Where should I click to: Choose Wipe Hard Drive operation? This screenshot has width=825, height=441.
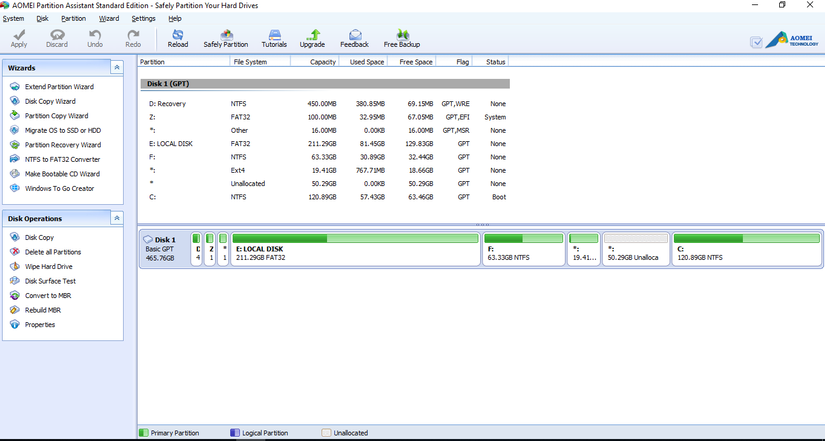pos(48,266)
